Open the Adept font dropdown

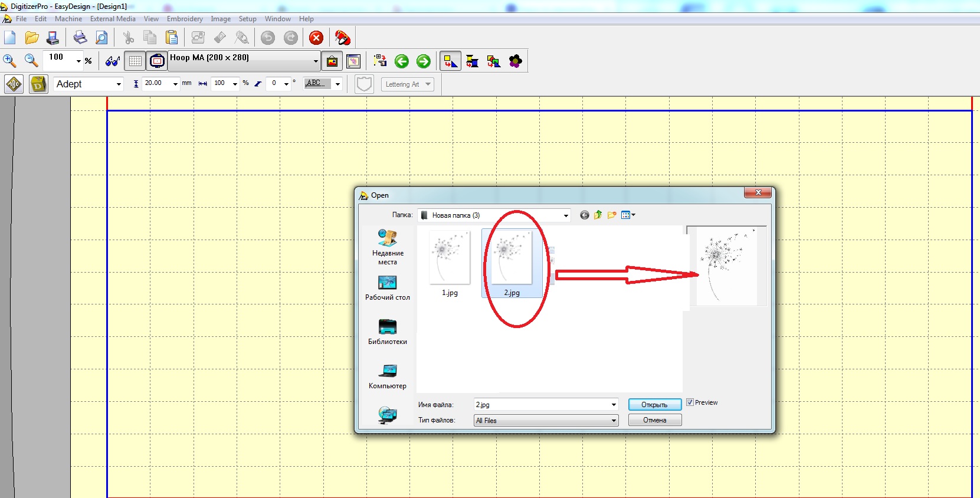[x=118, y=84]
